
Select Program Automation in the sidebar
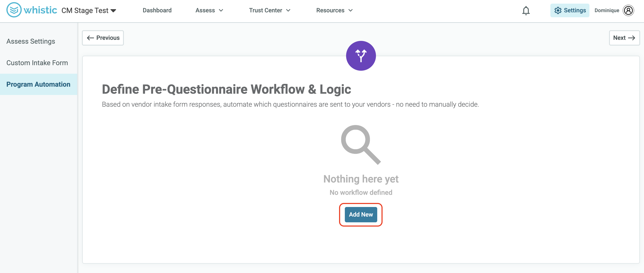coord(39,84)
